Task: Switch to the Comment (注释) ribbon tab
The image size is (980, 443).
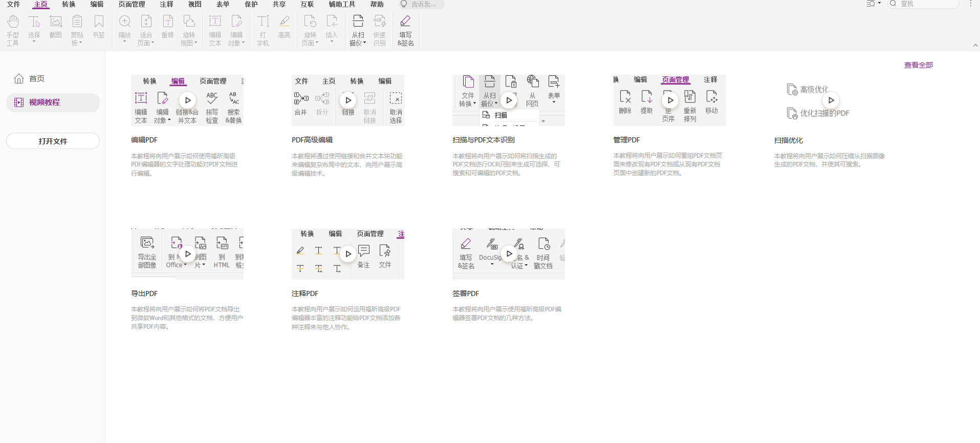Action: (x=166, y=4)
